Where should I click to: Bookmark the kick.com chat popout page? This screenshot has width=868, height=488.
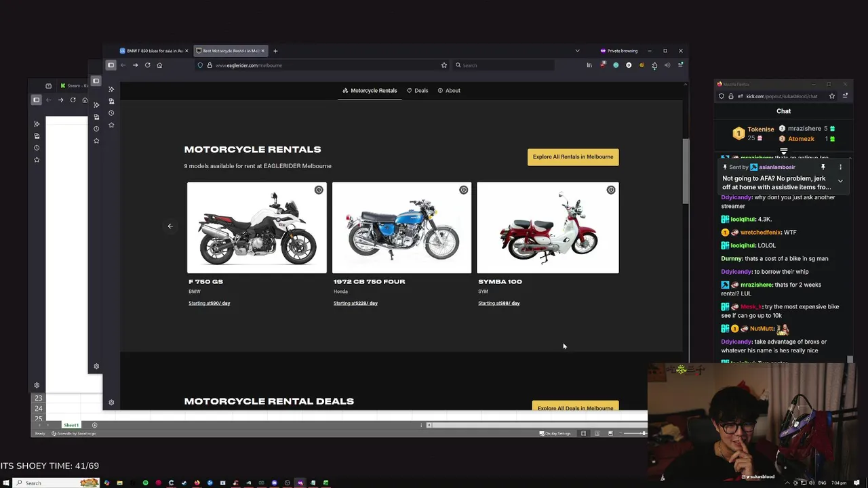click(x=832, y=96)
